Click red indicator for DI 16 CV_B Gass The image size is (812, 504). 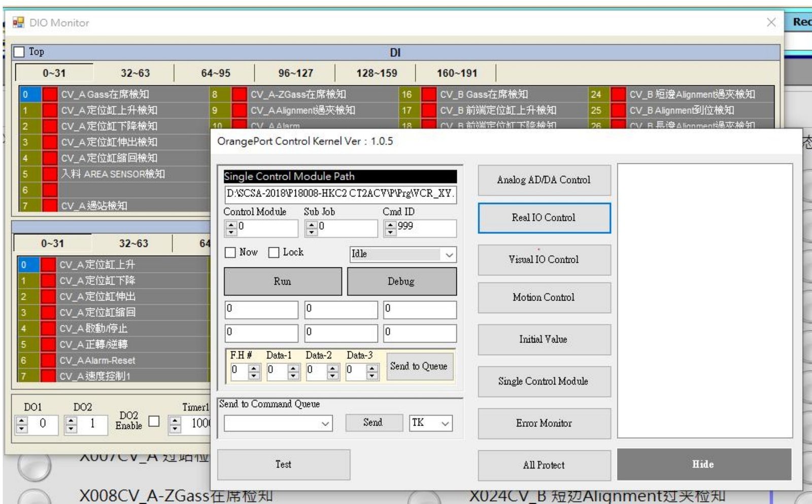point(429,94)
